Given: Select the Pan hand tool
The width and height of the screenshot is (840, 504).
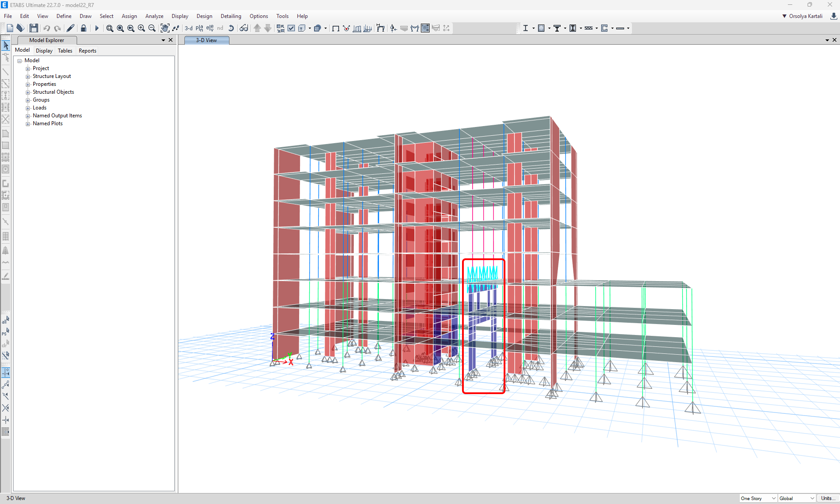Looking at the screenshot, I should [165, 28].
